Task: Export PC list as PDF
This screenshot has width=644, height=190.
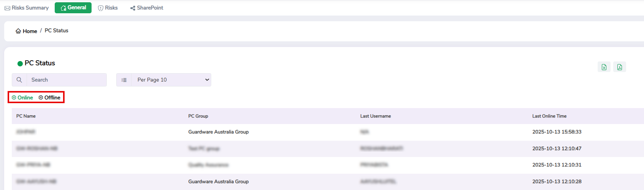Action: coord(619,67)
